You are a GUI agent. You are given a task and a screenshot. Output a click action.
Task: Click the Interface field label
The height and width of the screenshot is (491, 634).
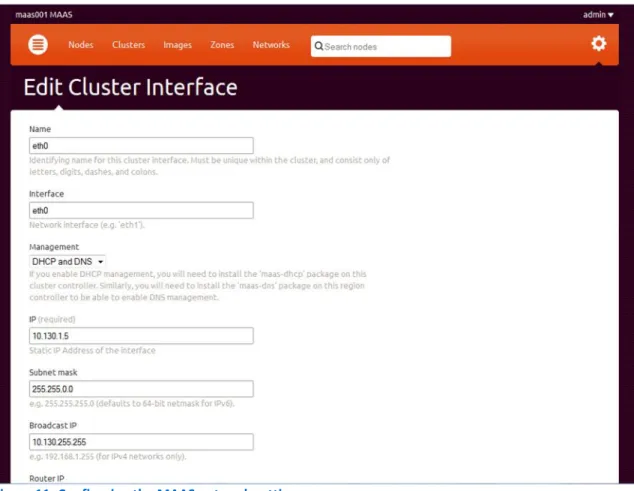(x=46, y=194)
